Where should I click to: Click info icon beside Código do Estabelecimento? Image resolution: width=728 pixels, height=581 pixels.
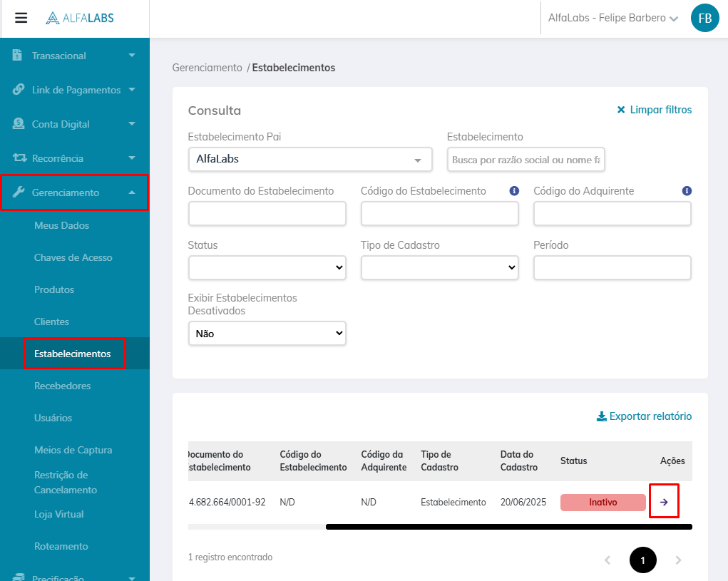pos(514,191)
